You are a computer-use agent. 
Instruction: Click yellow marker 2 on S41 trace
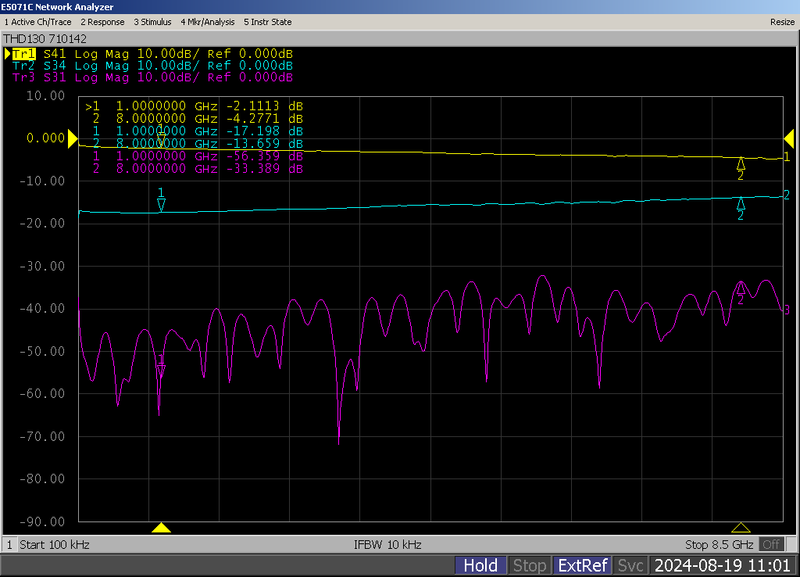pyautogui.click(x=741, y=164)
